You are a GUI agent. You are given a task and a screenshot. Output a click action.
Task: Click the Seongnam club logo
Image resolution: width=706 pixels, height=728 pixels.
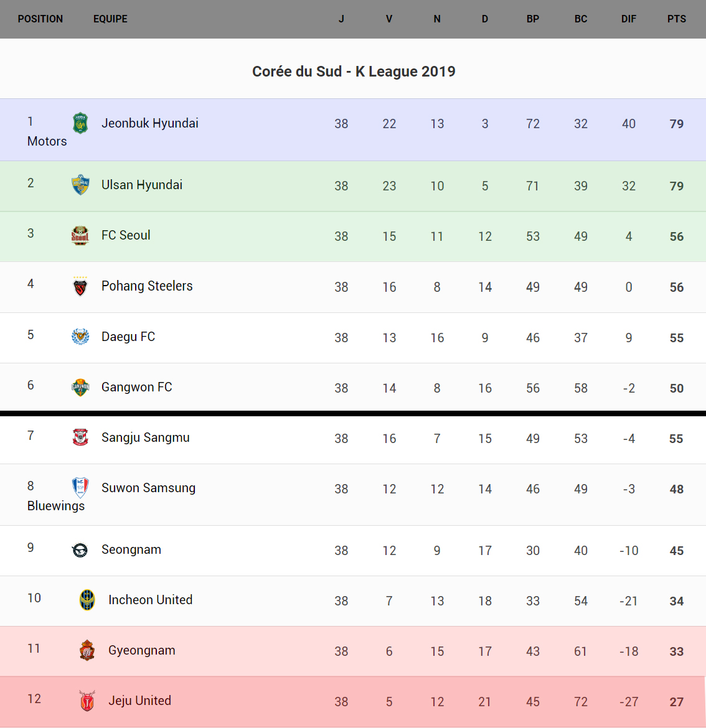click(x=80, y=550)
